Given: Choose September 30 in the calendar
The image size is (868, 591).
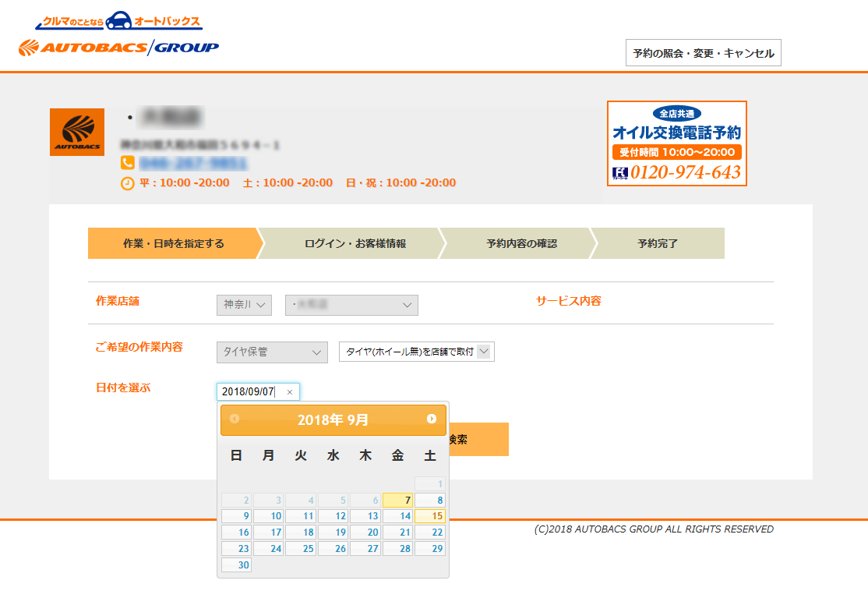Looking at the screenshot, I should (x=236, y=566).
